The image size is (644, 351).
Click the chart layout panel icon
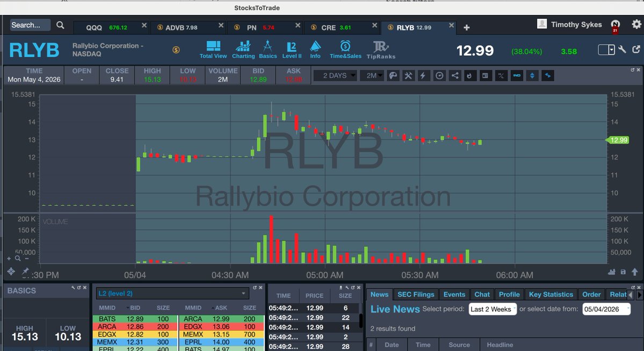[486, 76]
